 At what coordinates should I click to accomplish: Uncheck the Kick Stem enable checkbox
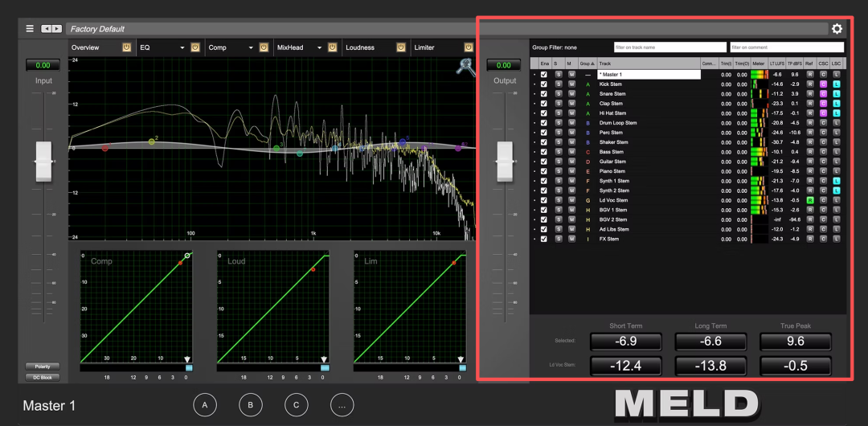point(544,84)
